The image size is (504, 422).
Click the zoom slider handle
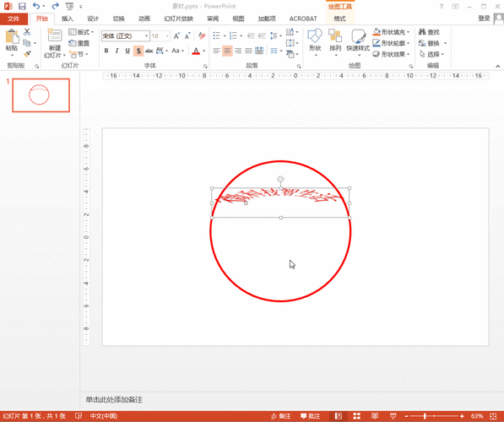tap(425, 416)
